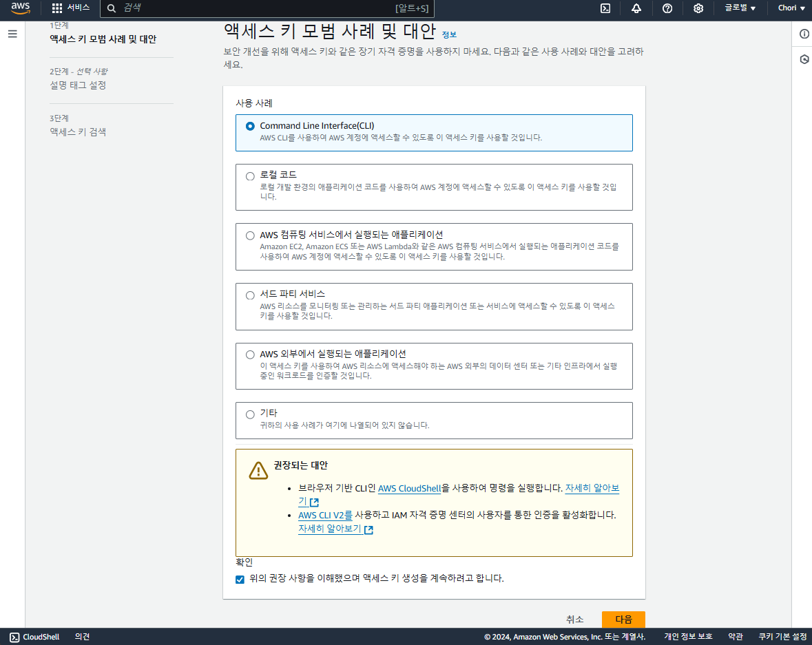
Task: Go to step 2 설명 태그 설정
Action: 78,85
